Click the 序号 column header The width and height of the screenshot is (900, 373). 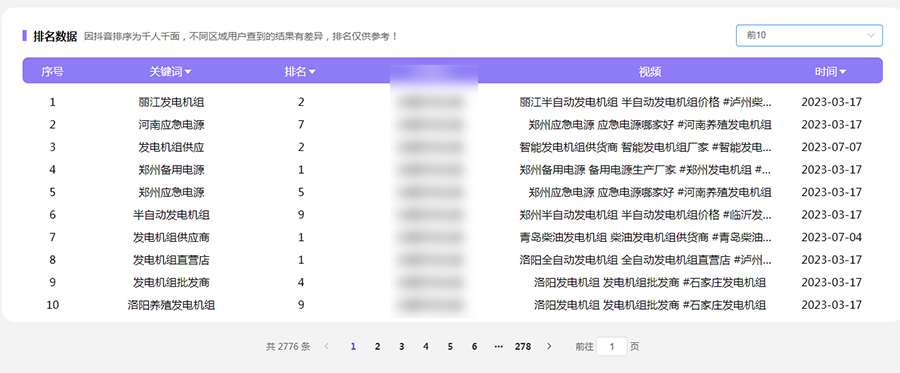52,72
